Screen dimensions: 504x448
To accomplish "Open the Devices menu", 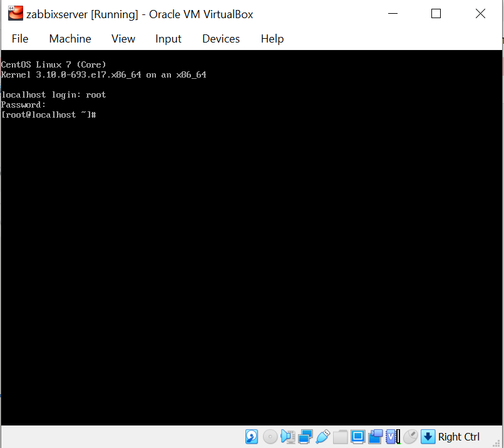I will 220,38.
